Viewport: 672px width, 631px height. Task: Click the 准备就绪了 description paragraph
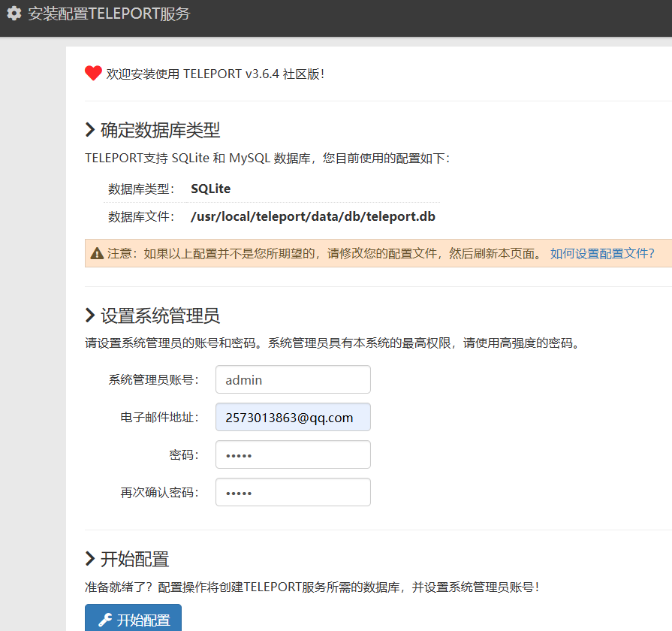pyautogui.click(x=312, y=587)
